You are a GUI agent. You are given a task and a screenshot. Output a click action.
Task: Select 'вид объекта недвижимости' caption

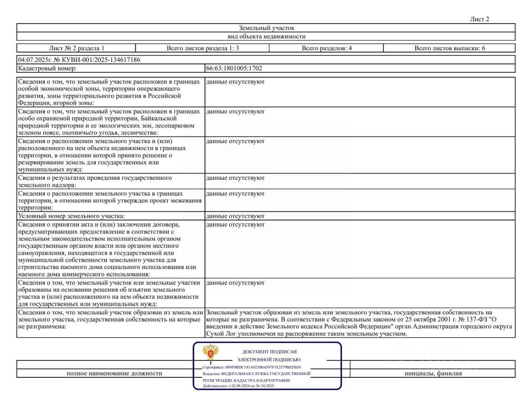click(x=266, y=37)
